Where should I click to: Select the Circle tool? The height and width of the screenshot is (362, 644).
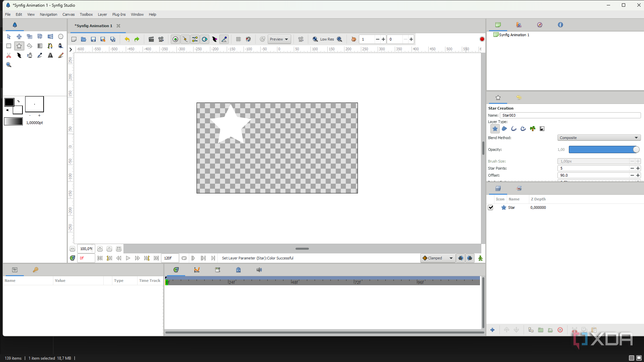pos(61,37)
